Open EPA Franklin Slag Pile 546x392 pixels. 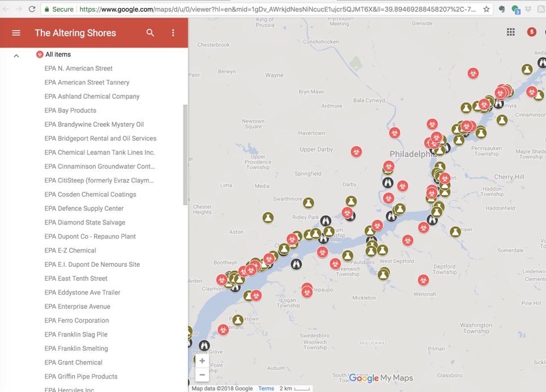[x=76, y=334]
